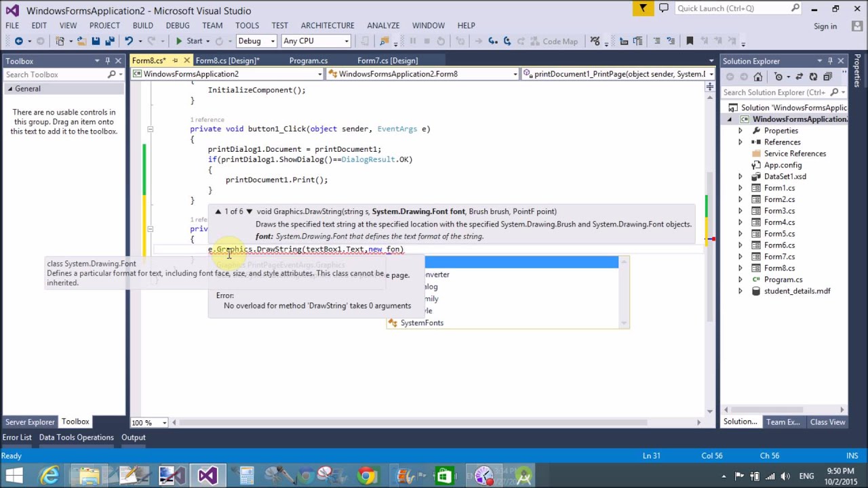Click Home icon in Solution Explorer
The height and width of the screenshot is (488, 868).
tap(757, 77)
